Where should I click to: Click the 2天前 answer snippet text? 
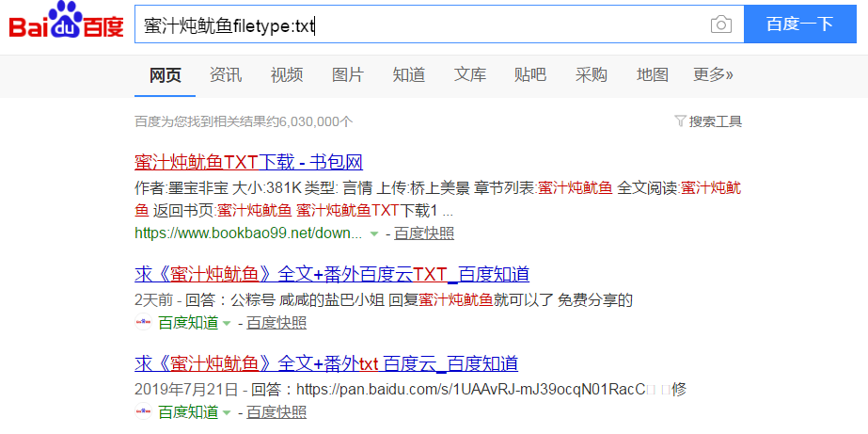[384, 300]
